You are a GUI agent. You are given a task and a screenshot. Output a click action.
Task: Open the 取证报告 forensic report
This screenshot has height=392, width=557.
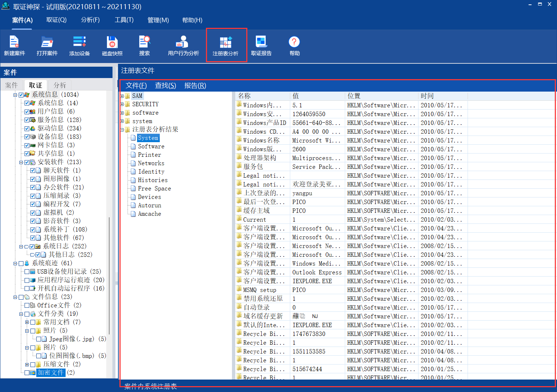click(261, 46)
